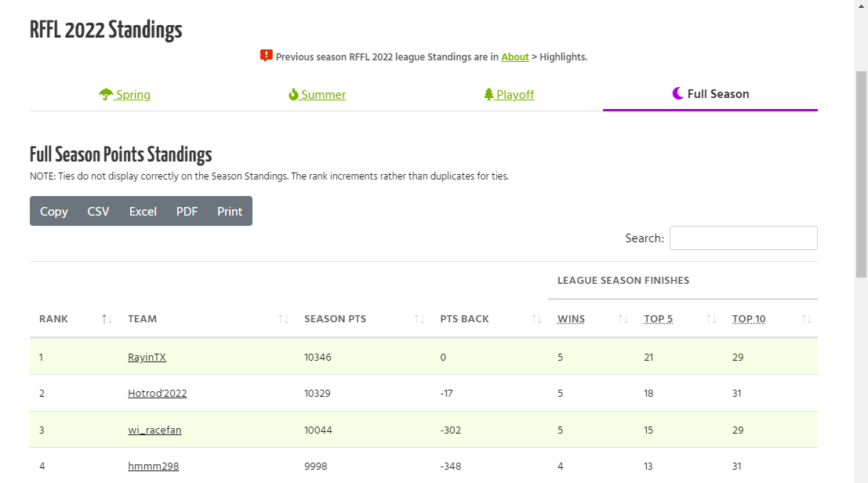The height and width of the screenshot is (483, 868).
Task: Switch to the Spring standings tab
Action: pyautogui.click(x=133, y=94)
